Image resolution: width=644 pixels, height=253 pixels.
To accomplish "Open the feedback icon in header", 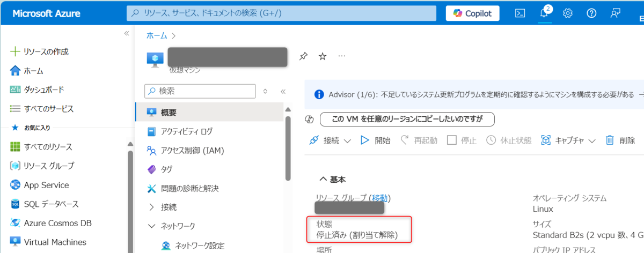I will point(616,13).
